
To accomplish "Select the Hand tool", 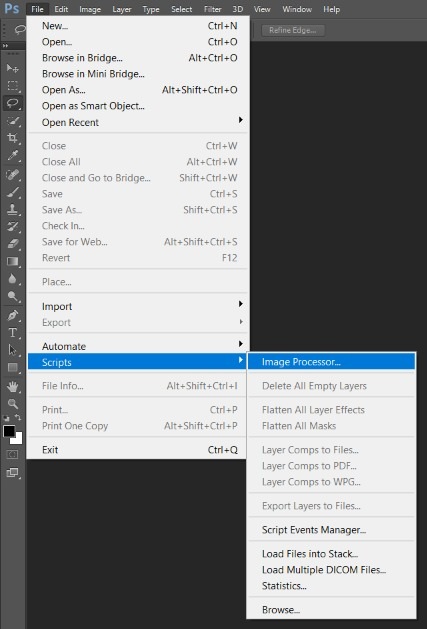I will click(x=12, y=386).
